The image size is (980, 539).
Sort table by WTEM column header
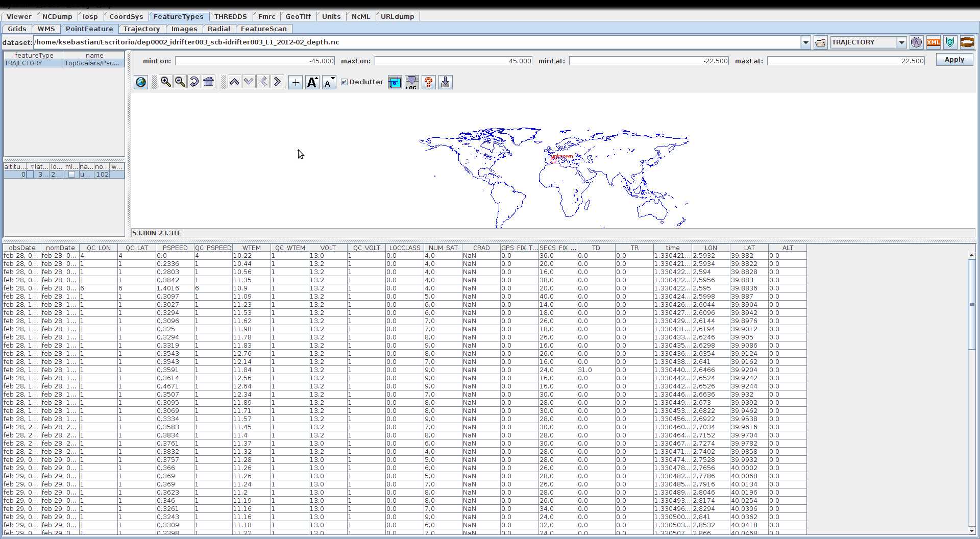[251, 248]
